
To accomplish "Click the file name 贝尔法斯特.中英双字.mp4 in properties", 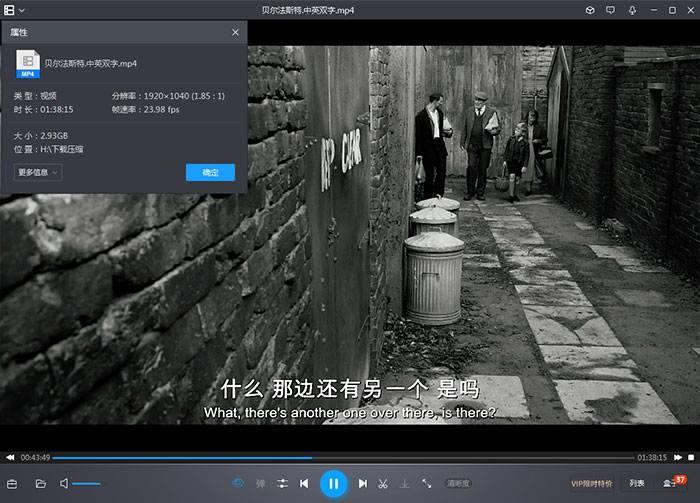I will [91, 63].
